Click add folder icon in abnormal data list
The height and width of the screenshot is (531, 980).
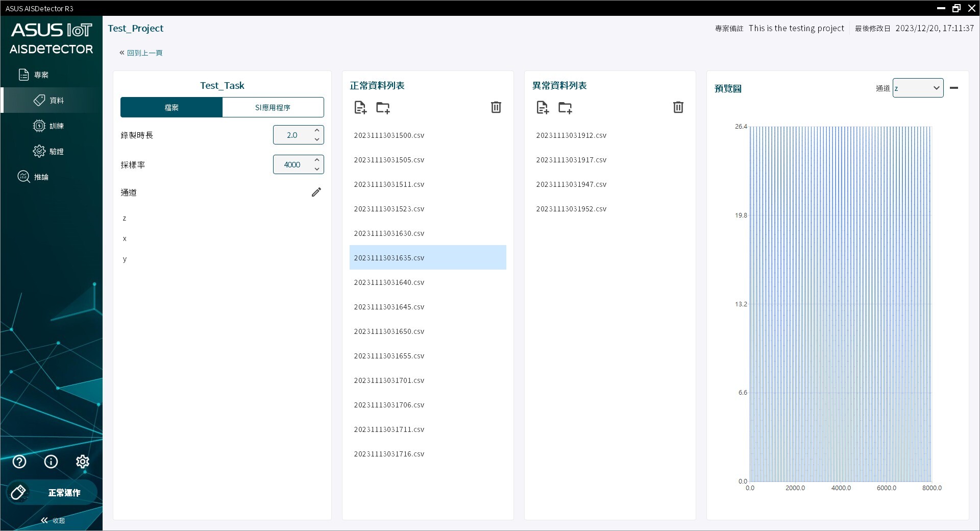[565, 107]
